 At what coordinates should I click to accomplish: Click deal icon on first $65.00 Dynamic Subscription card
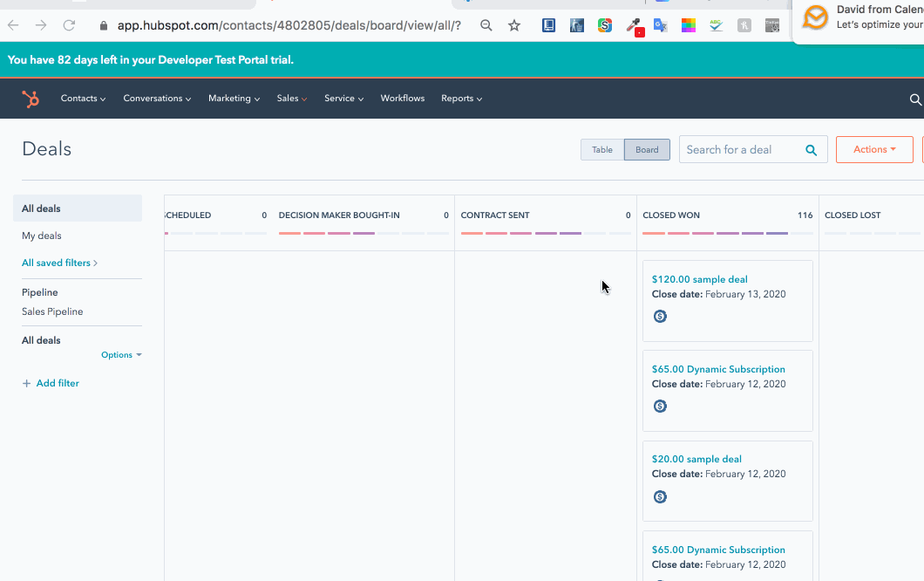tap(660, 406)
